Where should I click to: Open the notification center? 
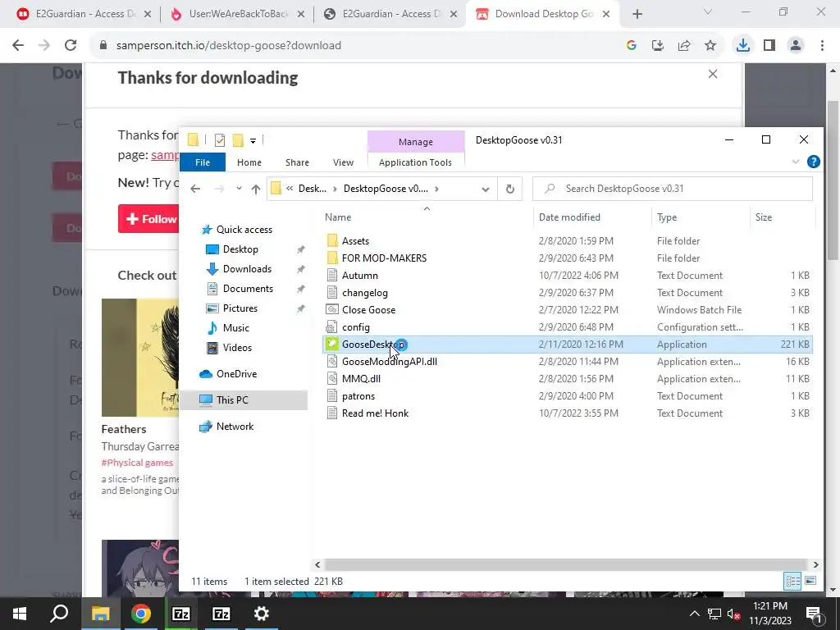815,614
